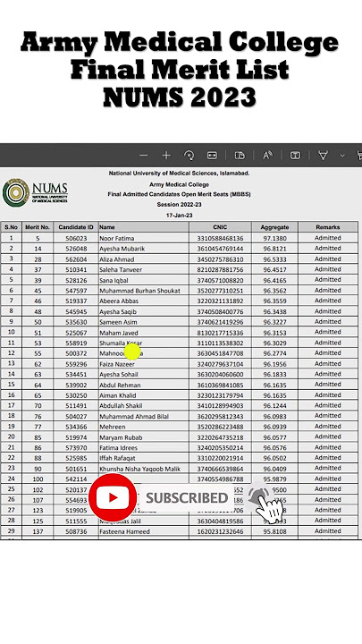Viewport: 362px width, 644px height.
Task: Click CNIC 1620231232646
Action: coord(220,531)
